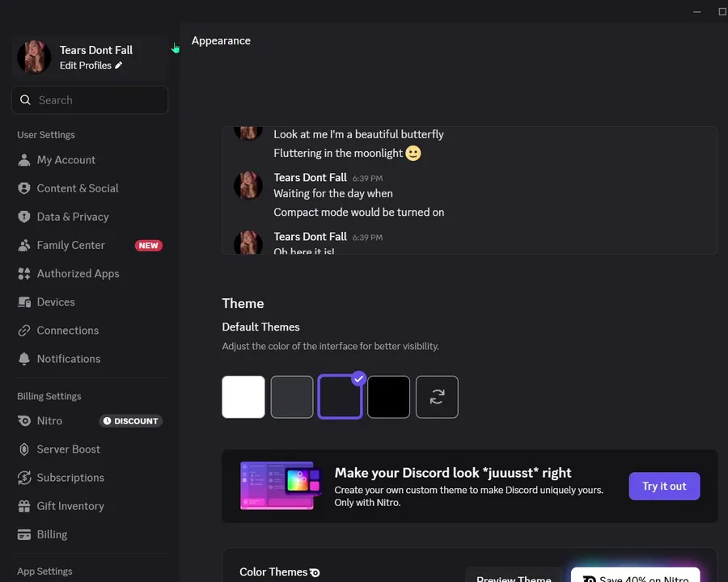Click the 'Waiting for the day when' message

point(333,193)
